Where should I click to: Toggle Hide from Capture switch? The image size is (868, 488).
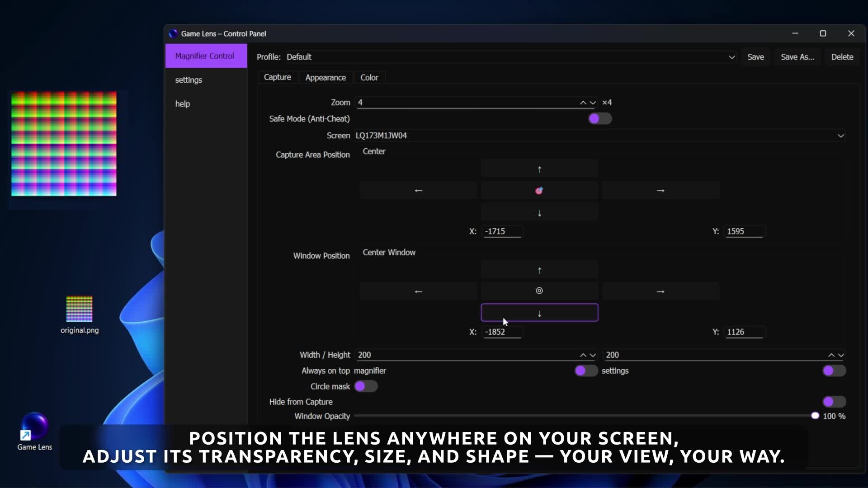pyautogui.click(x=834, y=402)
